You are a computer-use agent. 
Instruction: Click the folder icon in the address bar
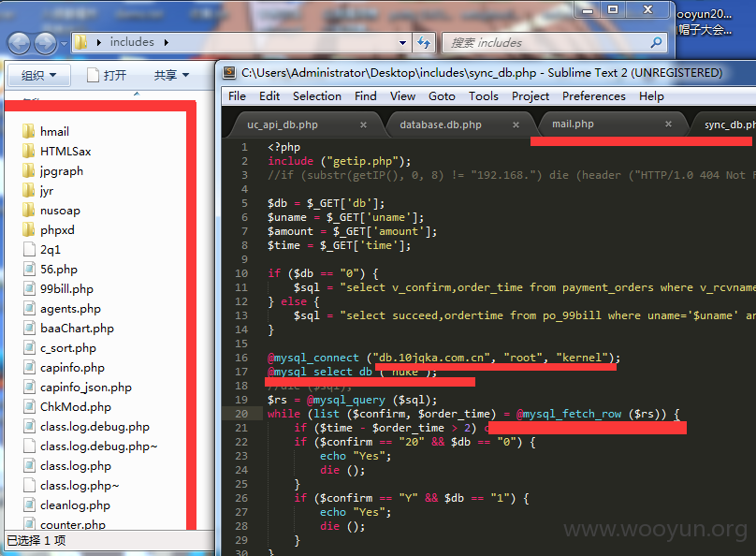pos(81,42)
